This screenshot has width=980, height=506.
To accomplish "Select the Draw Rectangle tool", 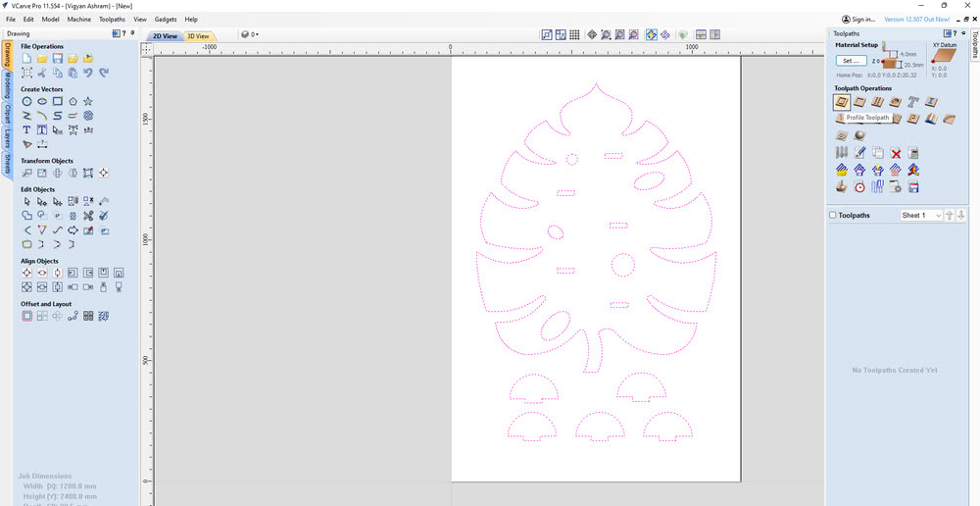I will (x=58, y=101).
